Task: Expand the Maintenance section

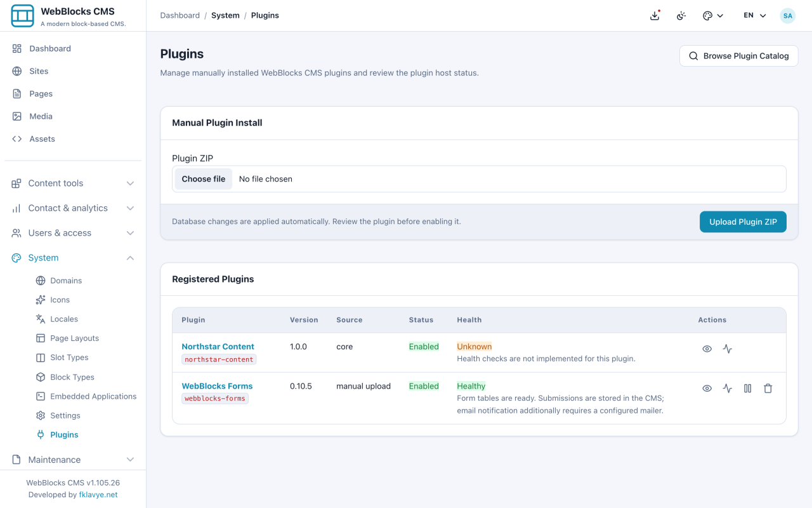Action: click(73, 459)
